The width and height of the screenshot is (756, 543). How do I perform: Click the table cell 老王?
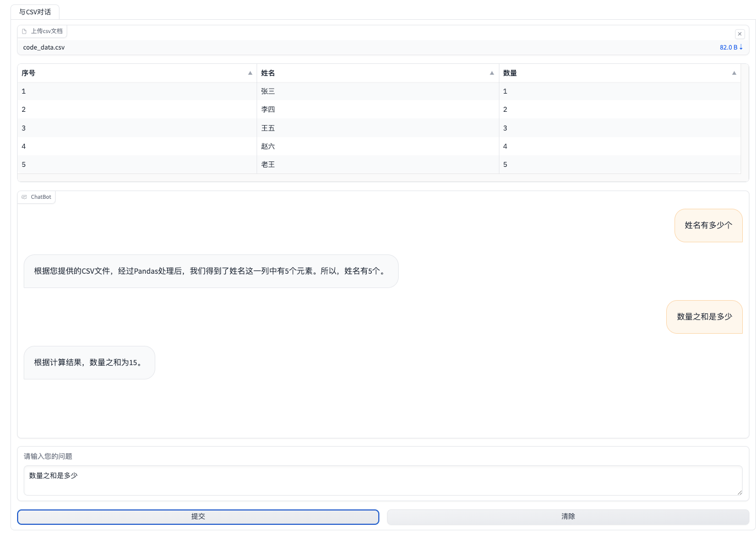[x=378, y=165]
